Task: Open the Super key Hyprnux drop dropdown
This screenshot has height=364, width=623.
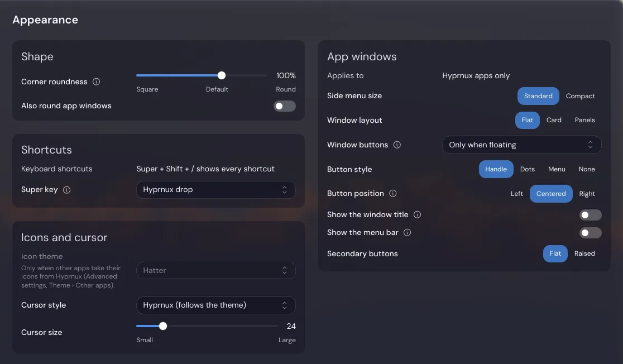Action: tap(215, 190)
